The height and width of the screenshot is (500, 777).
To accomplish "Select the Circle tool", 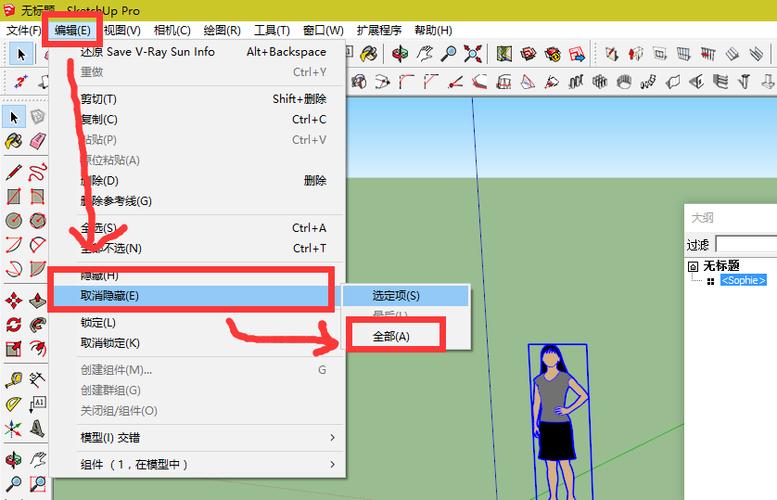I will point(13,221).
